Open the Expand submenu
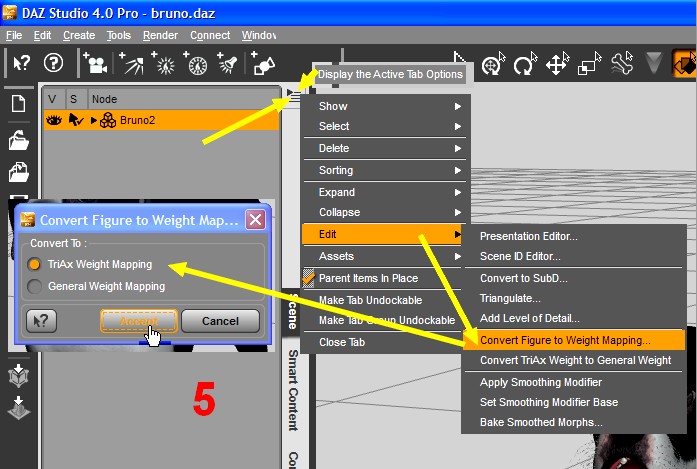The width and height of the screenshot is (697, 469). (385, 192)
